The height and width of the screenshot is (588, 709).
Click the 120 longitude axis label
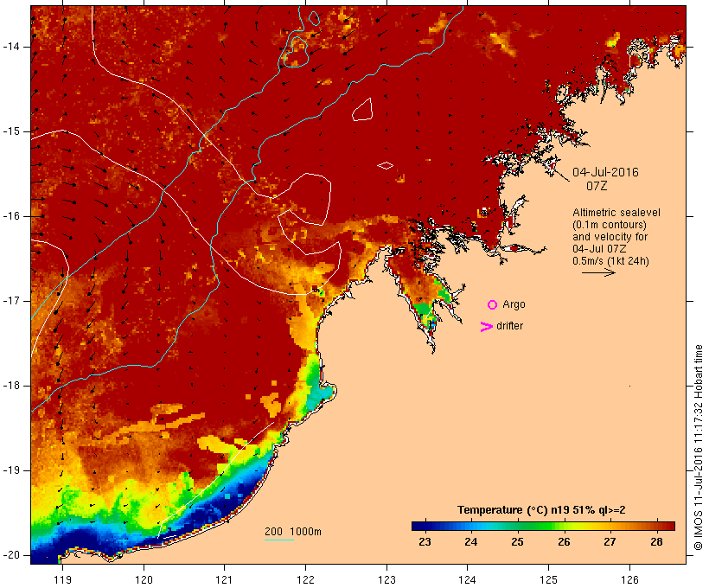click(x=144, y=579)
